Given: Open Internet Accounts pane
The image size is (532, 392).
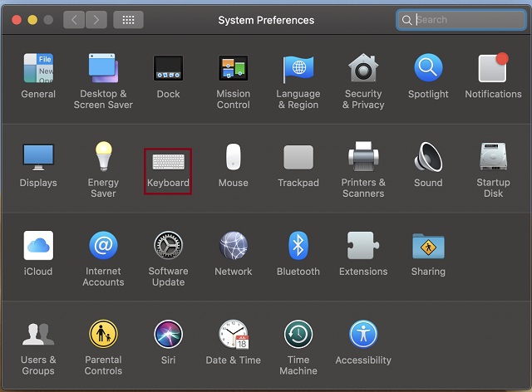Looking at the screenshot, I should tap(103, 259).
